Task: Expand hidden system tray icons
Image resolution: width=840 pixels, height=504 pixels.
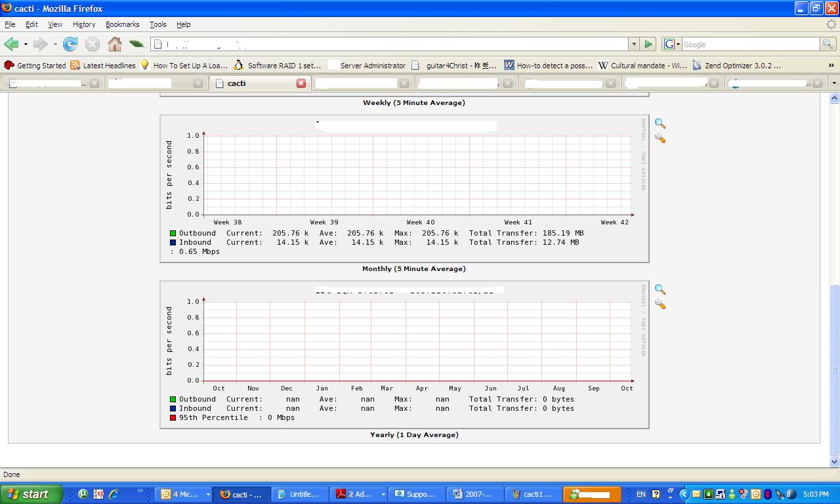Action: tap(684, 494)
